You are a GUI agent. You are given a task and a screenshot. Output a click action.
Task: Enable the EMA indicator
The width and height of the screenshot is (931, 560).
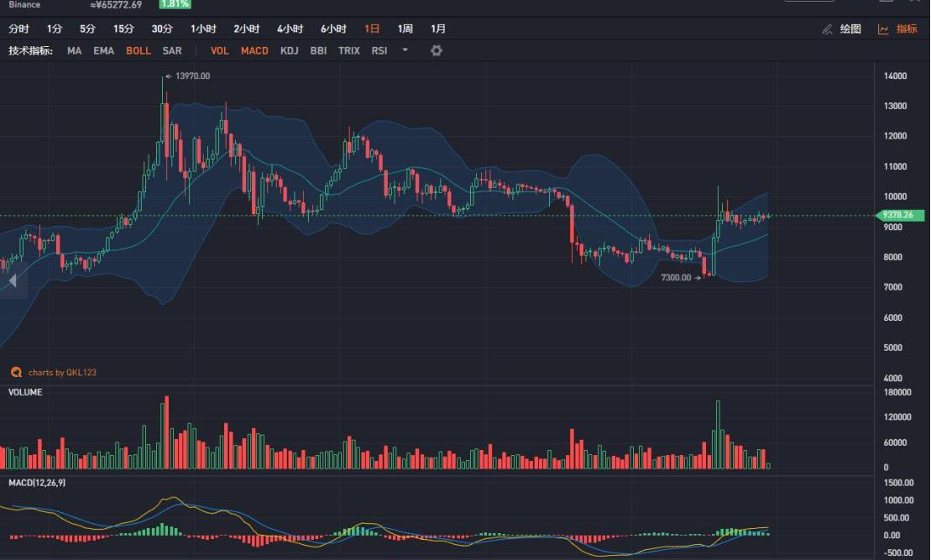coord(104,50)
